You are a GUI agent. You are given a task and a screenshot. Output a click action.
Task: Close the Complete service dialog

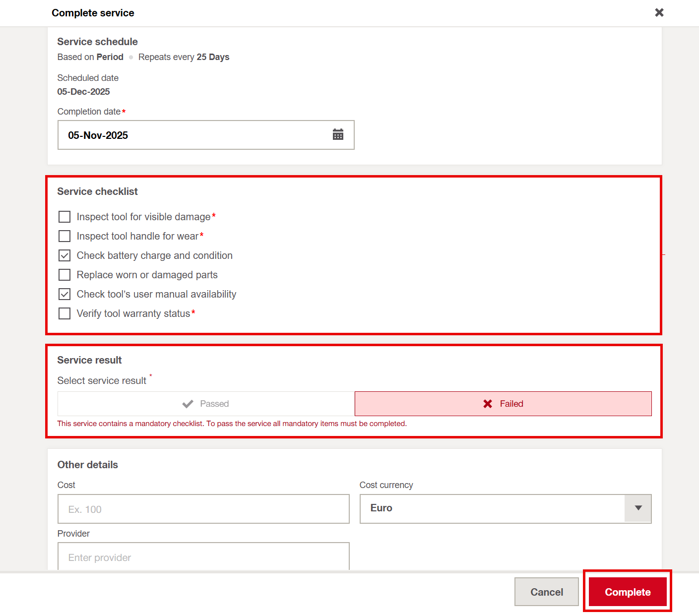coord(659,12)
